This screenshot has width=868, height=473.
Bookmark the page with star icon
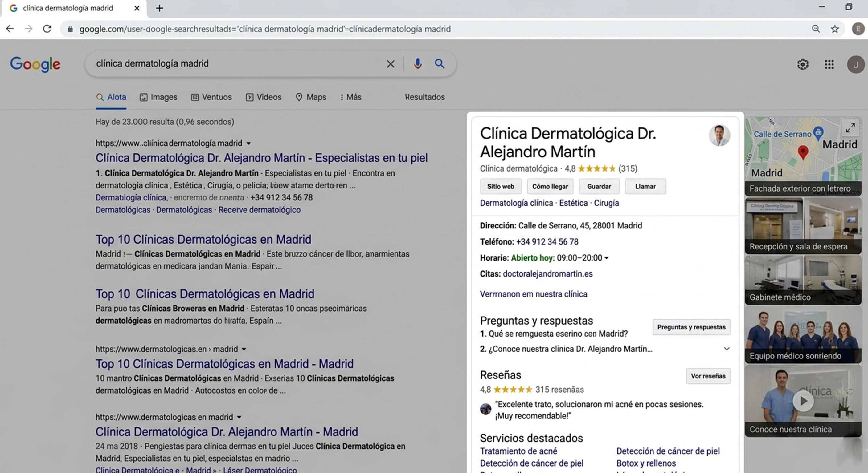835,29
